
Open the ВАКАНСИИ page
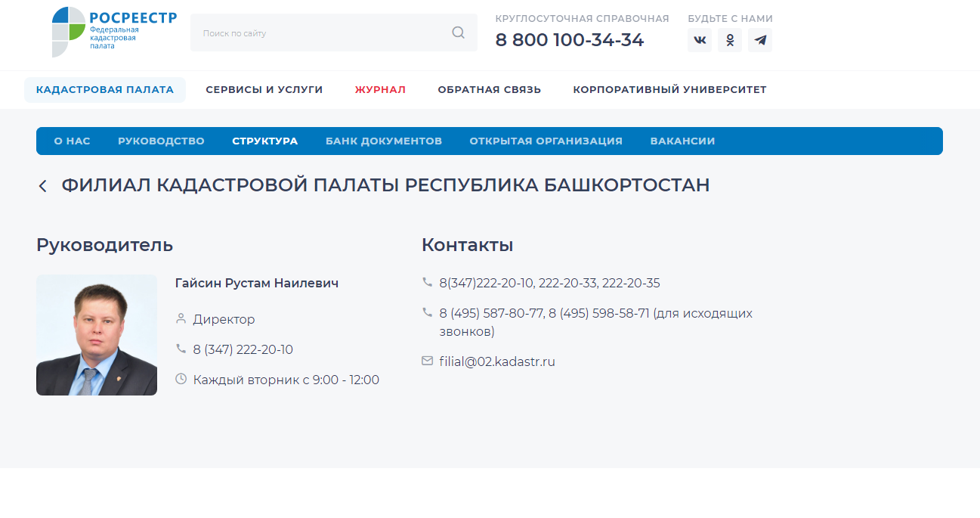682,141
